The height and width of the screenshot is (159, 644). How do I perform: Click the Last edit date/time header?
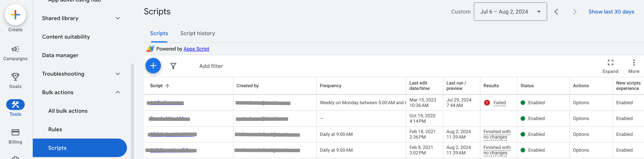click(x=419, y=86)
